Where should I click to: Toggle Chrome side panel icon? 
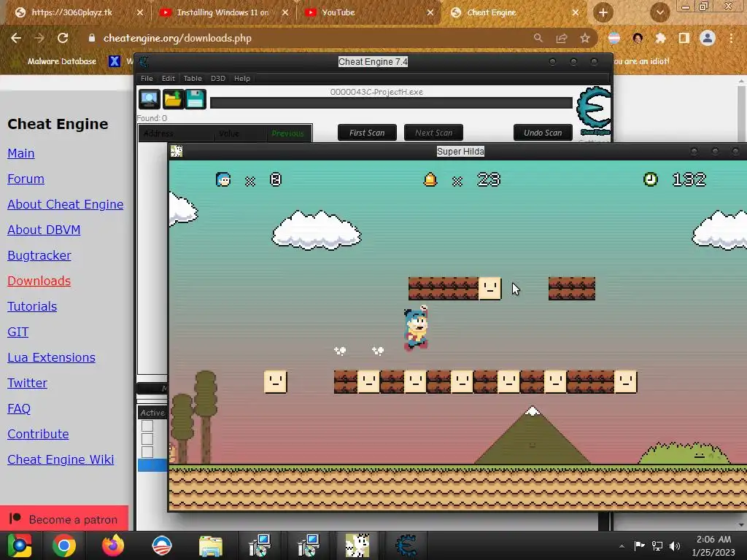(684, 38)
